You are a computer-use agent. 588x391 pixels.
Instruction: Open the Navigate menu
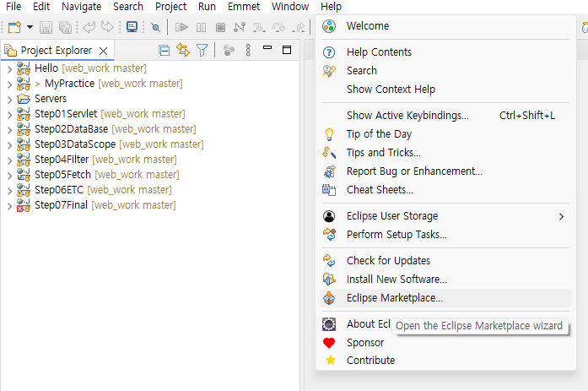click(x=81, y=7)
